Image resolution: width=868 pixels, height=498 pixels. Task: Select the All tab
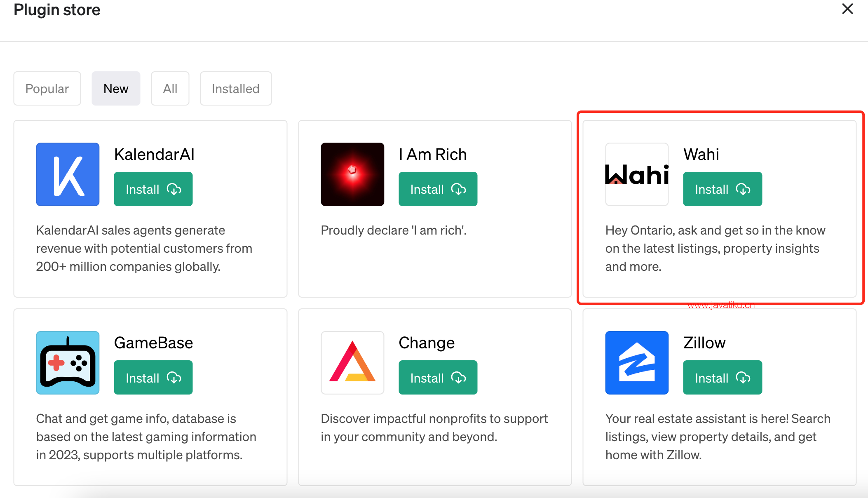pos(170,88)
